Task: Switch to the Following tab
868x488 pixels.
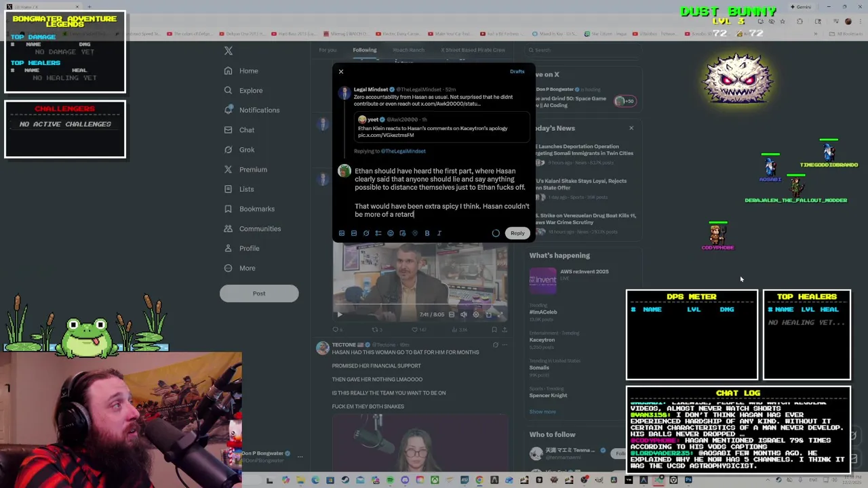Action: pos(365,49)
